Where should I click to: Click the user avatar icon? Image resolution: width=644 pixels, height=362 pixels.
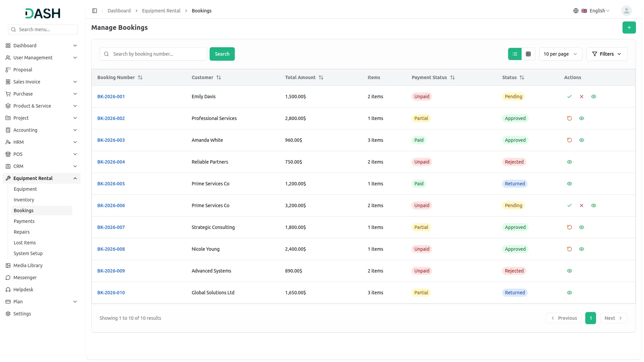click(626, 11)
